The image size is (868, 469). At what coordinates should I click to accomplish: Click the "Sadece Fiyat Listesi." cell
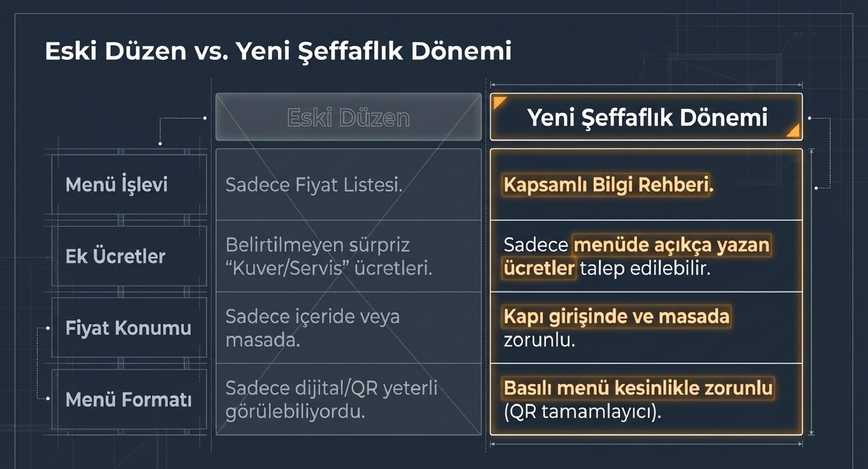coord(314,185)
